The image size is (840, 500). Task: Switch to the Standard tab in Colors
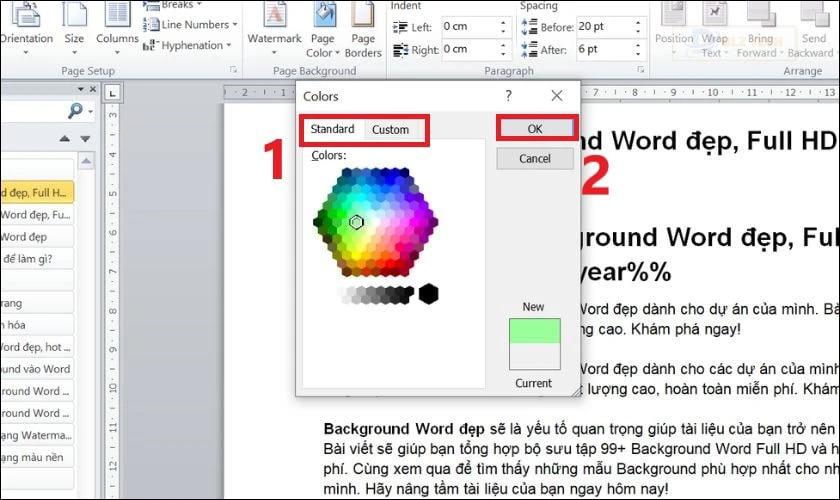[x=332, y=129]
